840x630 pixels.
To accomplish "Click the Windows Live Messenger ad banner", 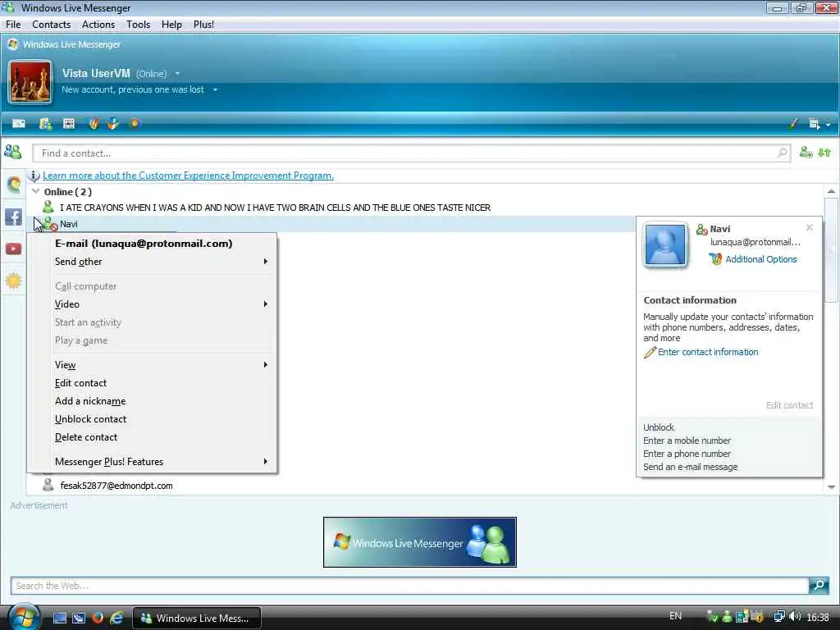I will [x=420, y=542].
